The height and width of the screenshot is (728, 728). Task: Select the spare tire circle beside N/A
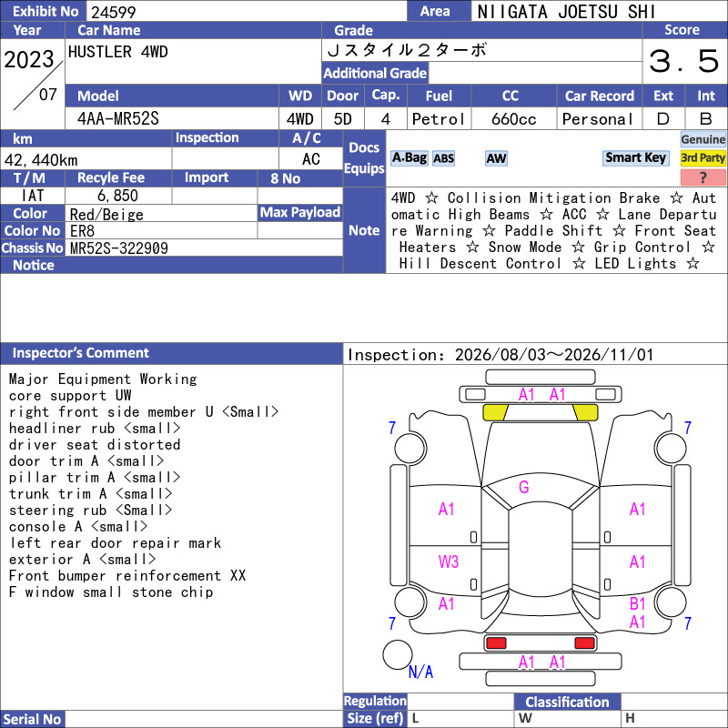click(x=398, y=654)
